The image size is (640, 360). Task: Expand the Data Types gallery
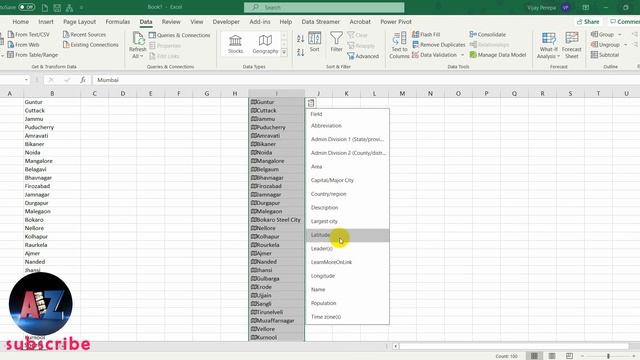click(284, 52)
